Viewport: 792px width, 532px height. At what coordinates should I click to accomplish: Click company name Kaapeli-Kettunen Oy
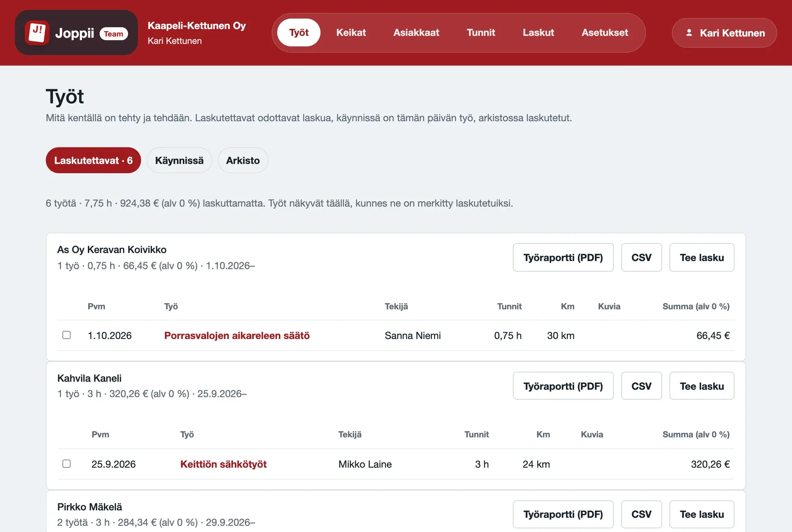[197, 26]
